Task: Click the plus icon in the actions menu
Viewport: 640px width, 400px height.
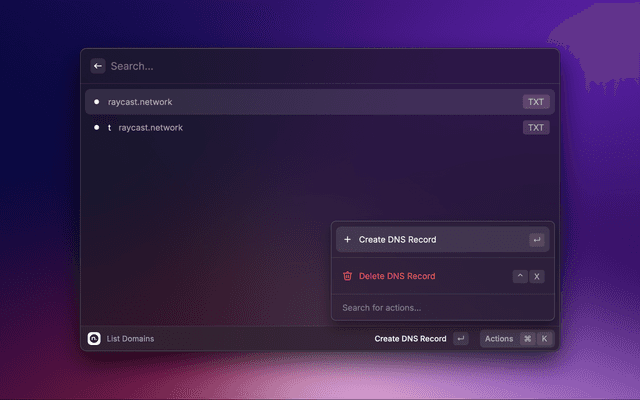Action: (347, 240)
